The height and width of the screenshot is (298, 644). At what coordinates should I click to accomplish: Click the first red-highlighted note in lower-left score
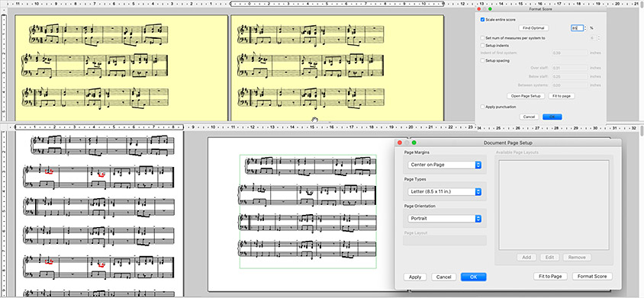pyautogui.click(x=50, y=171)
